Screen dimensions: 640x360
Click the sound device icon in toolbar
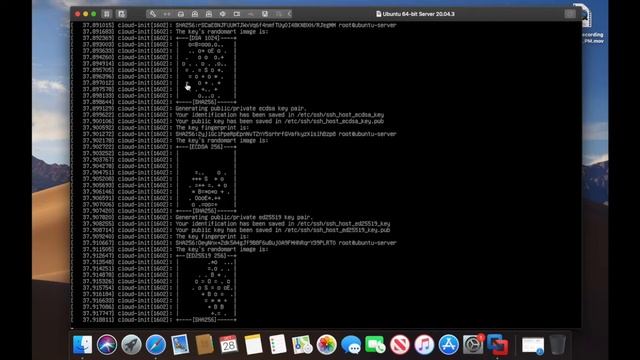[x=222, y=14]
